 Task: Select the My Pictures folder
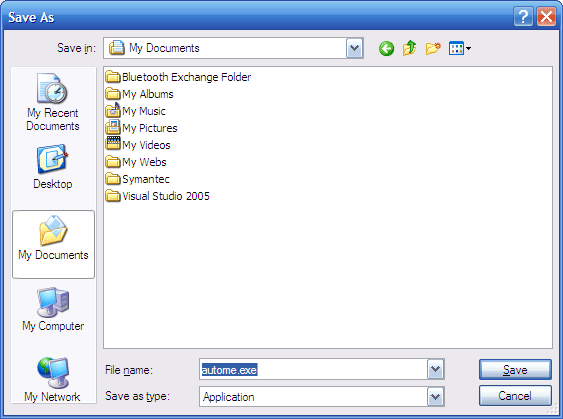click(141, 128)
